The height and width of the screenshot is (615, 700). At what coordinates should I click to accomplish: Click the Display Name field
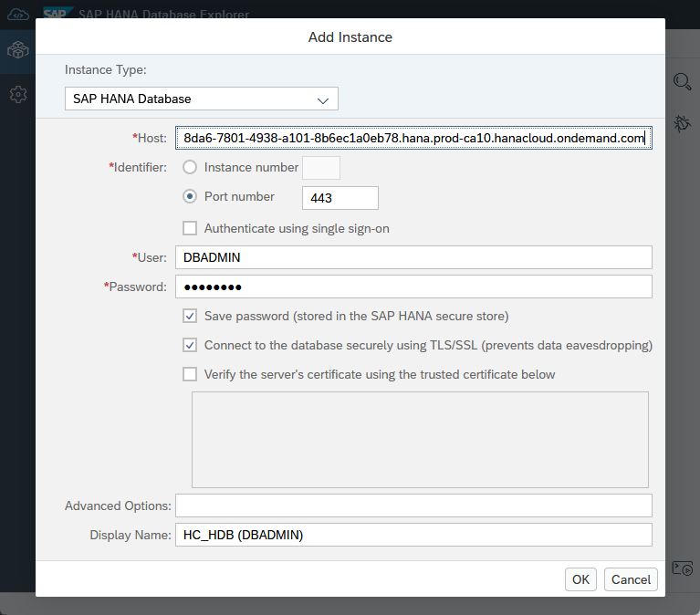click(413, 535)
